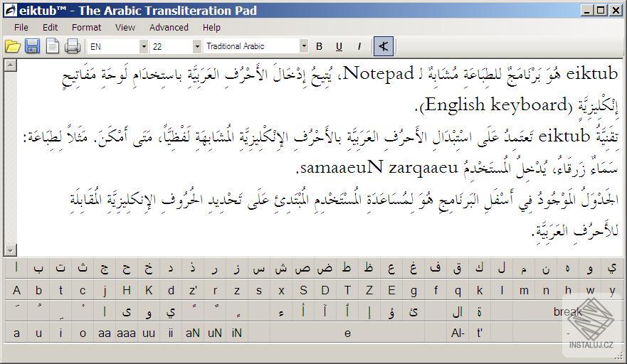Click the Open file folder icon
This screenshot has width=627, height=364.
tap(12, 46)
